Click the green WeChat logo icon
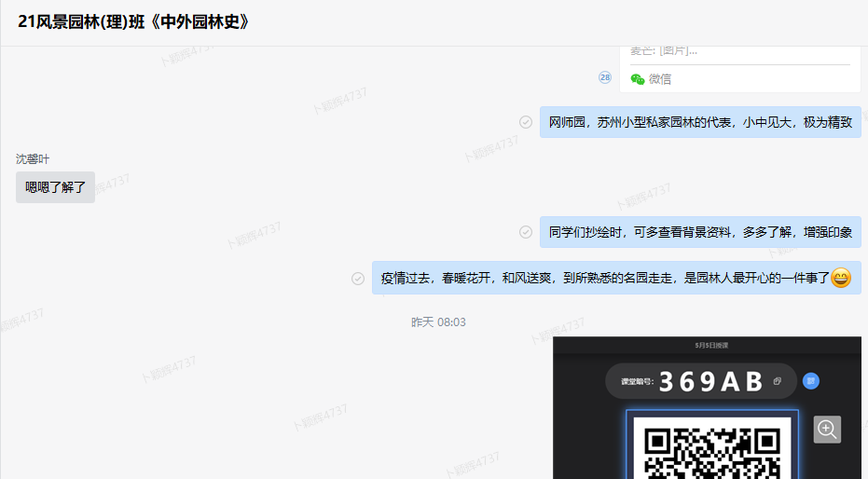Image resolution: width=868 pixels, height=479 pixels. pos(638,79)
